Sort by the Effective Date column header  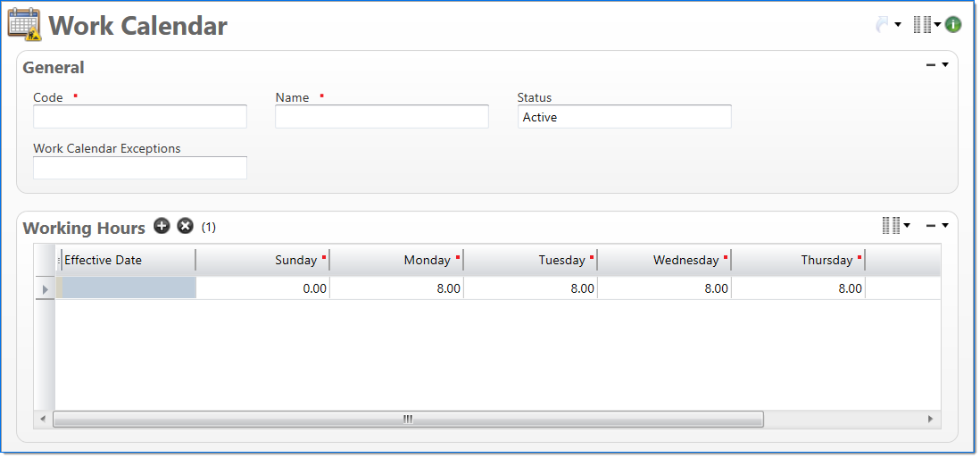[125, 261]
